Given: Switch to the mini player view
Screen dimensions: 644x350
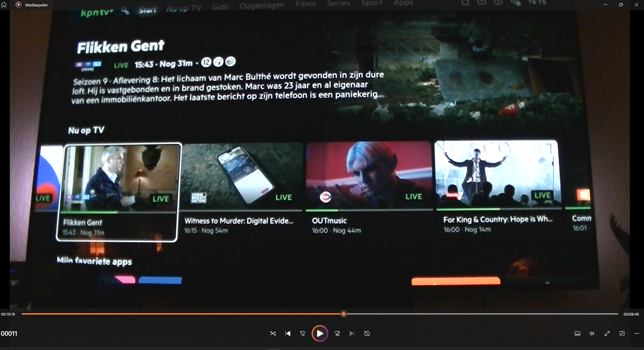Looking at the screenshot, I should coord(622,333).
